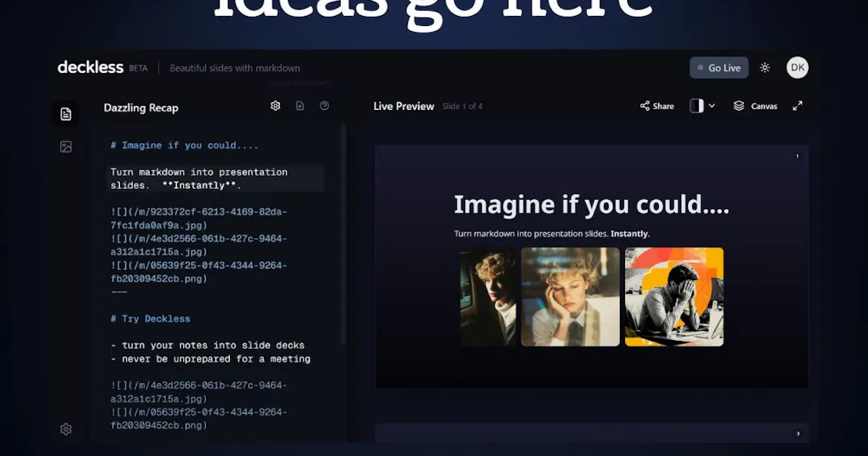The height and width of the screenshot is (456, 868).
Task: Click 'Beautiful slides with markdown' tagline
Action: point(235,68)
